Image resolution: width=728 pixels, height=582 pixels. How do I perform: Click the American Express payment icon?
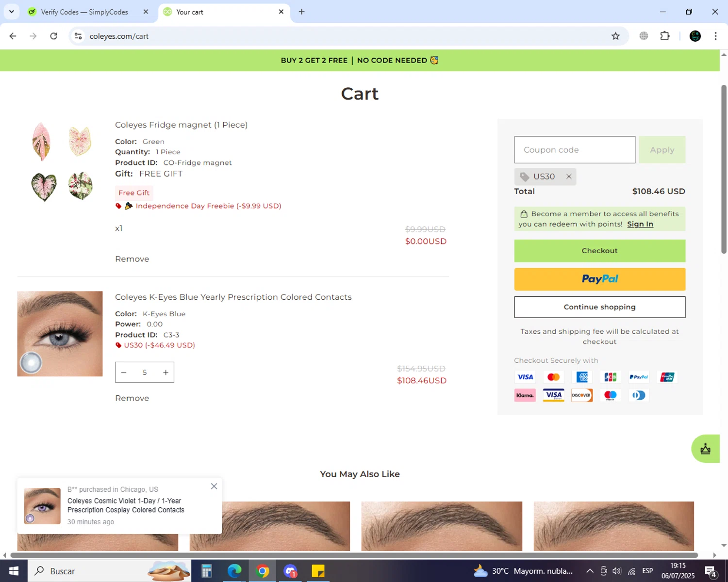click(582, 377)
